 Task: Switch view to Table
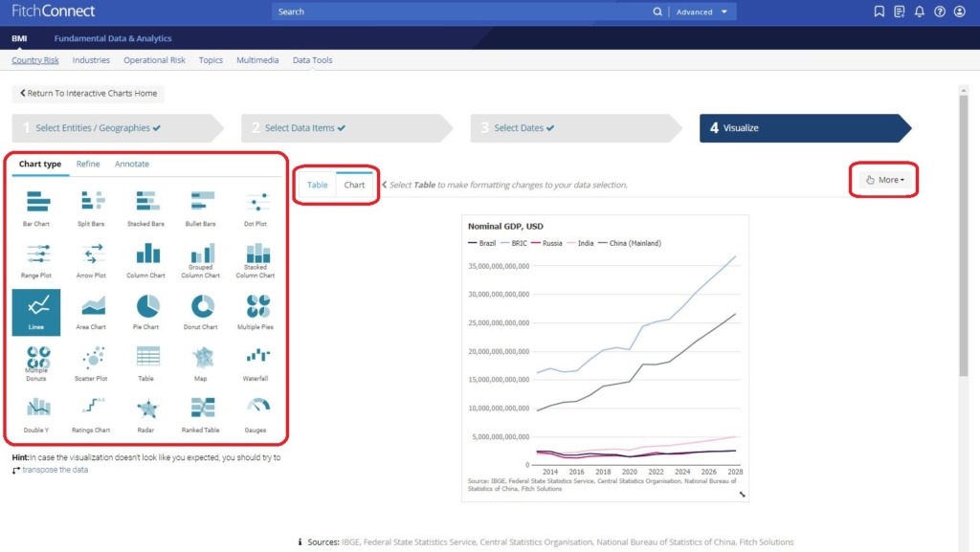click(318, 185)
